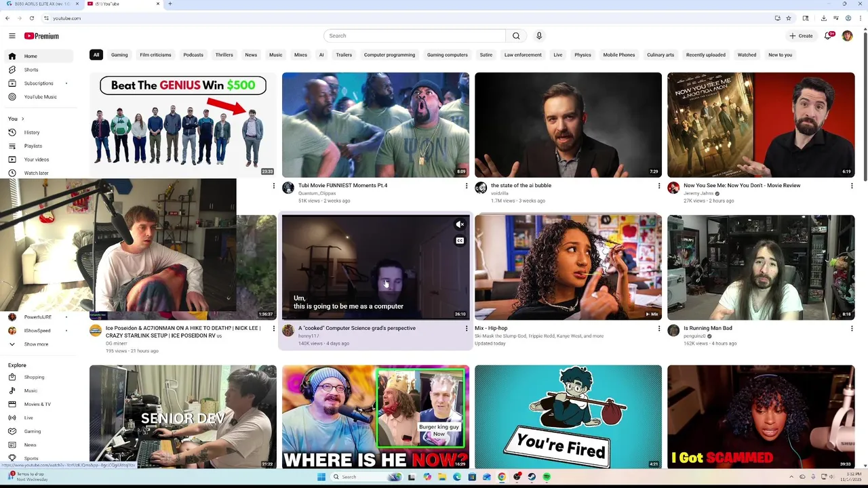Select the Recently uploaded filter chip

(x=705, y=55)
